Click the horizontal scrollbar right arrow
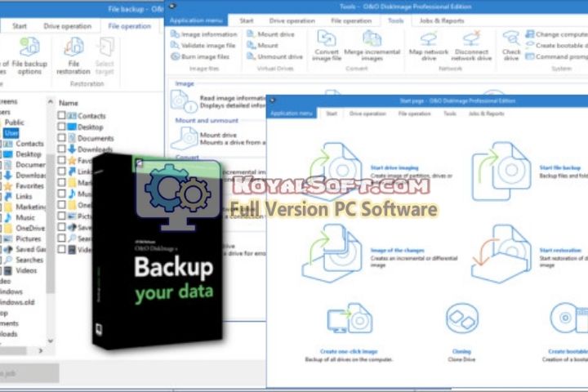This screenshot has height=392, width=588. pos(41,350)
